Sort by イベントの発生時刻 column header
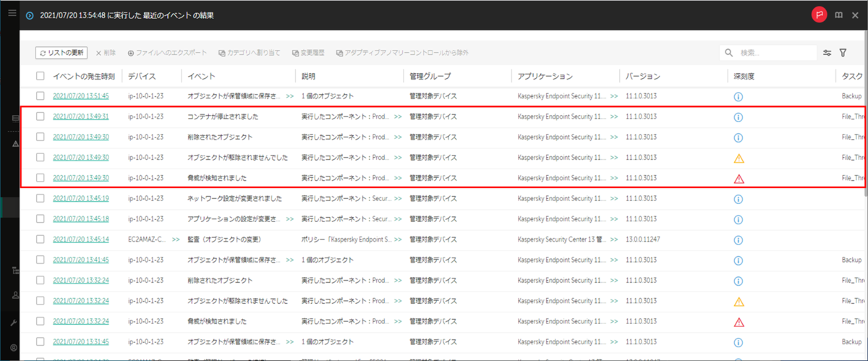The height and width of the screenshot is (361, 868). (x=83, y=76)
